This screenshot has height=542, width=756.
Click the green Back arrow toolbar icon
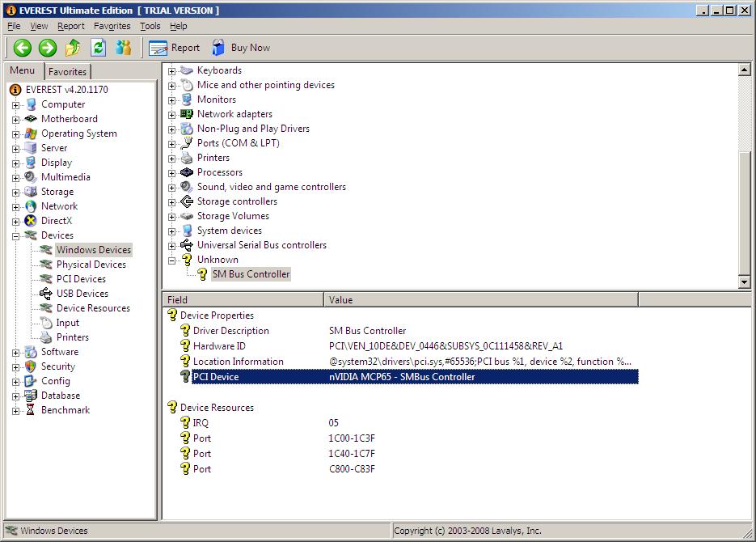click(x=22, y=48)
